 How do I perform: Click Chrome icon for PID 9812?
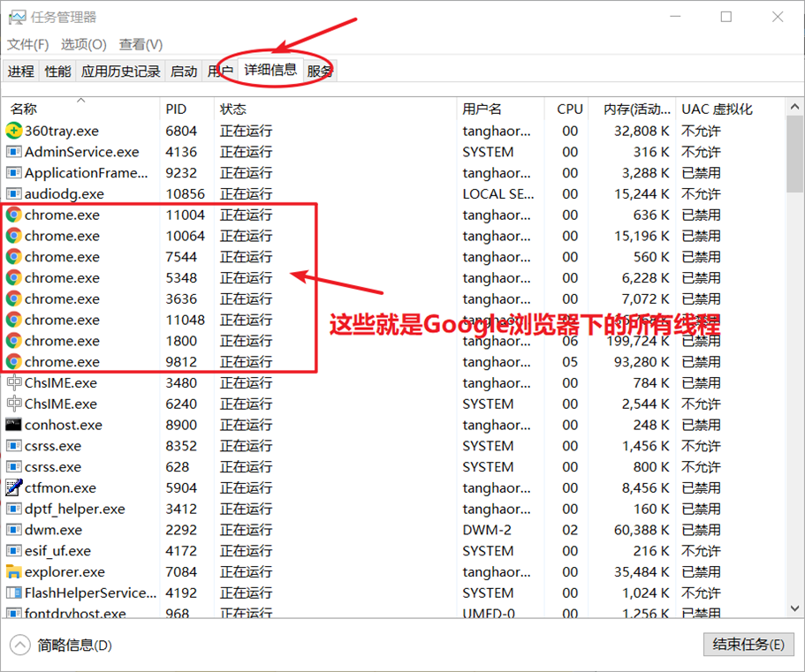tap(14, 362)
